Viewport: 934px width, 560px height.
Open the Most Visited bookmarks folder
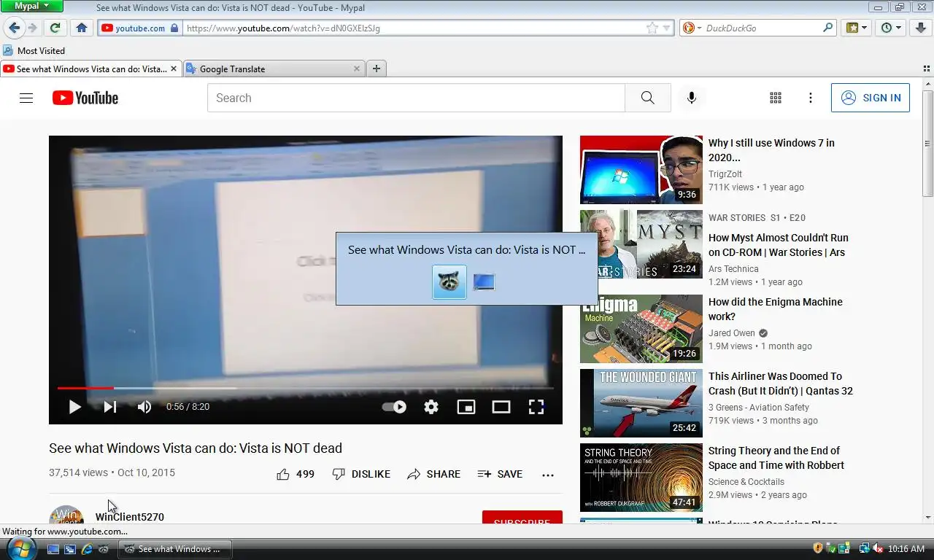pyautogui.click(x=34, y=50)
